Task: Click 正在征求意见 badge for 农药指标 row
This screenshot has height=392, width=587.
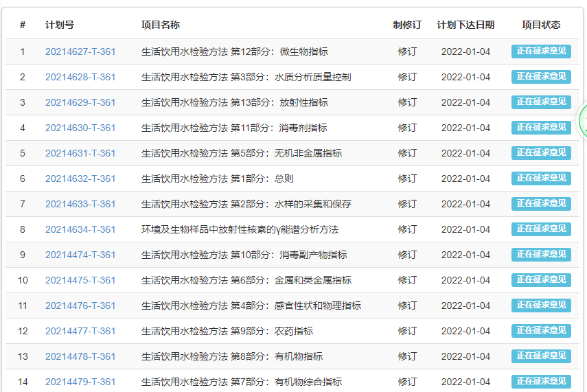Action: tap(541, 331)
